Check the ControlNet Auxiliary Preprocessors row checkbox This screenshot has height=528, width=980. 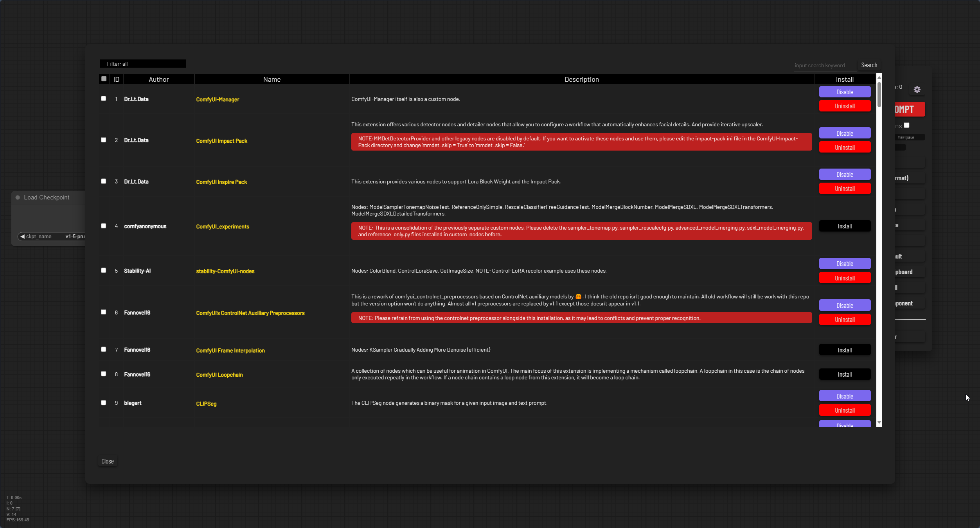[x=104, y=312]
